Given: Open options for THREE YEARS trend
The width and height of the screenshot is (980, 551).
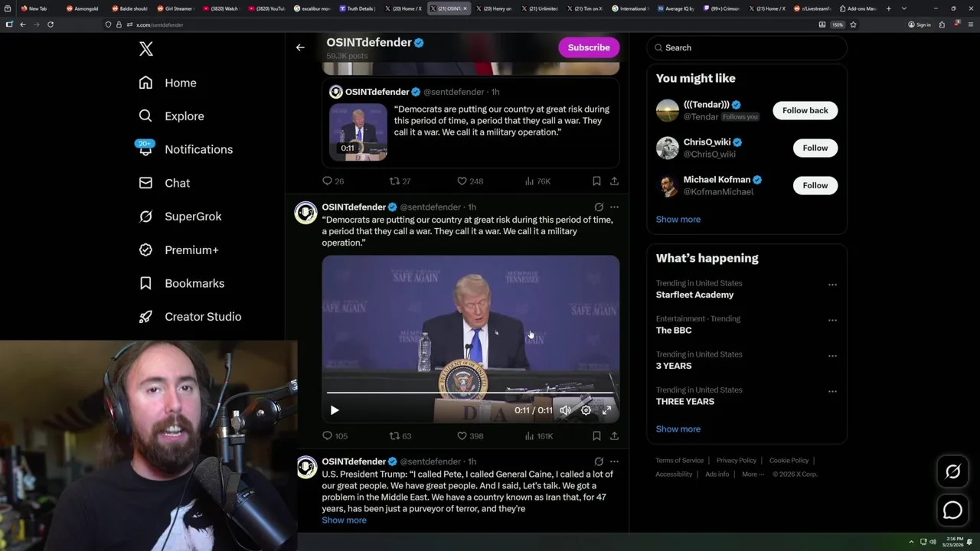Looking at the screenshot, I should pos(832,391).
